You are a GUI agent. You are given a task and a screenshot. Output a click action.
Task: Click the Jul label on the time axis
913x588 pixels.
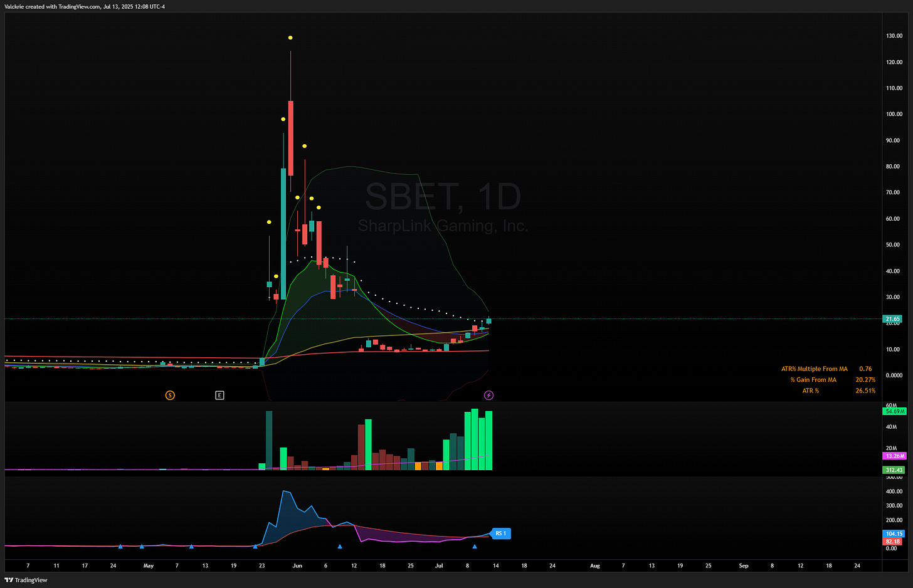coord(439,565)
